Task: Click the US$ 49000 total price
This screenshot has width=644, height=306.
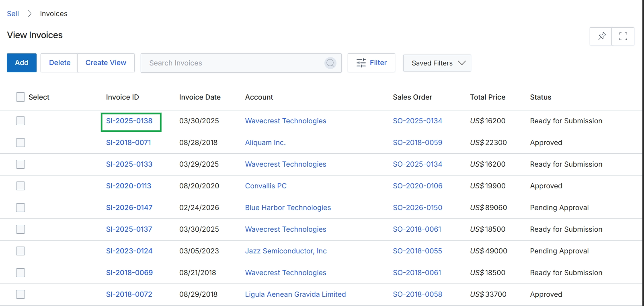Action: click(488, 251)
